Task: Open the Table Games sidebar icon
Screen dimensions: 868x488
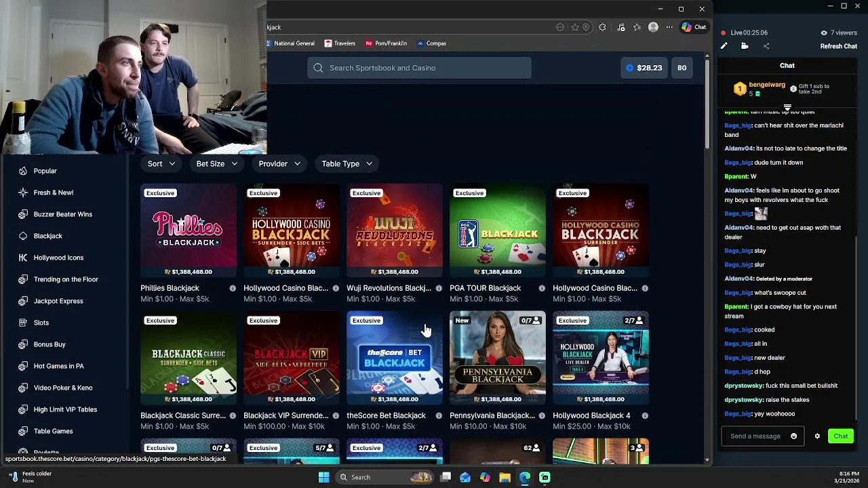Action: pyautogui.click(x=23, y=431)
